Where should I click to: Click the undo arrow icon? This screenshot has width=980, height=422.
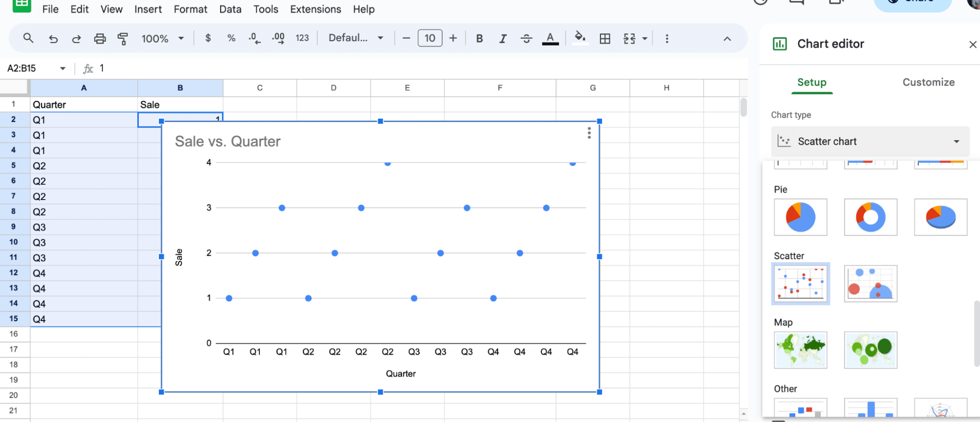(x=53, y=38)
